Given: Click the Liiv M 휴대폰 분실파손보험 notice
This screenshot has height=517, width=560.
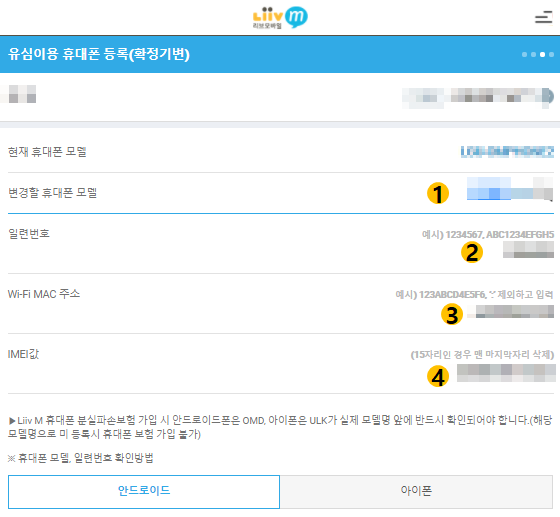Looking at the screenshot, I should 280,427.
